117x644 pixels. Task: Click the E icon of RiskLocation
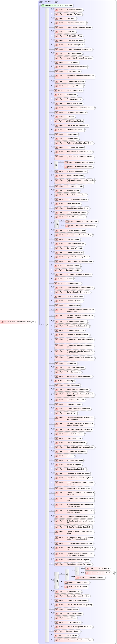coord(56,95)
